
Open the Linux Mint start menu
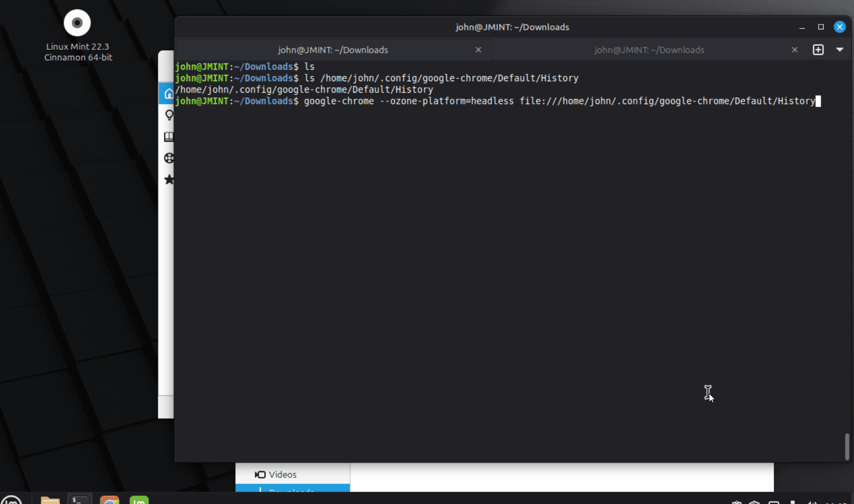[x=11, y=500]
